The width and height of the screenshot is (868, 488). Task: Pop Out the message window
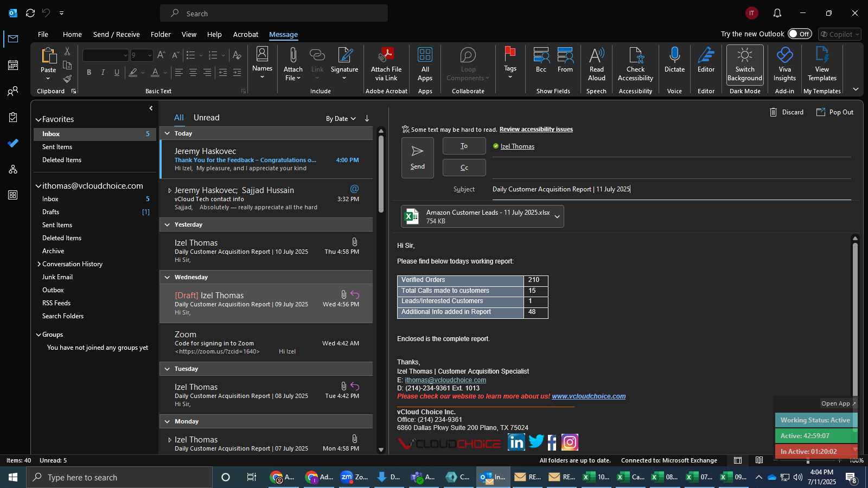835,112
